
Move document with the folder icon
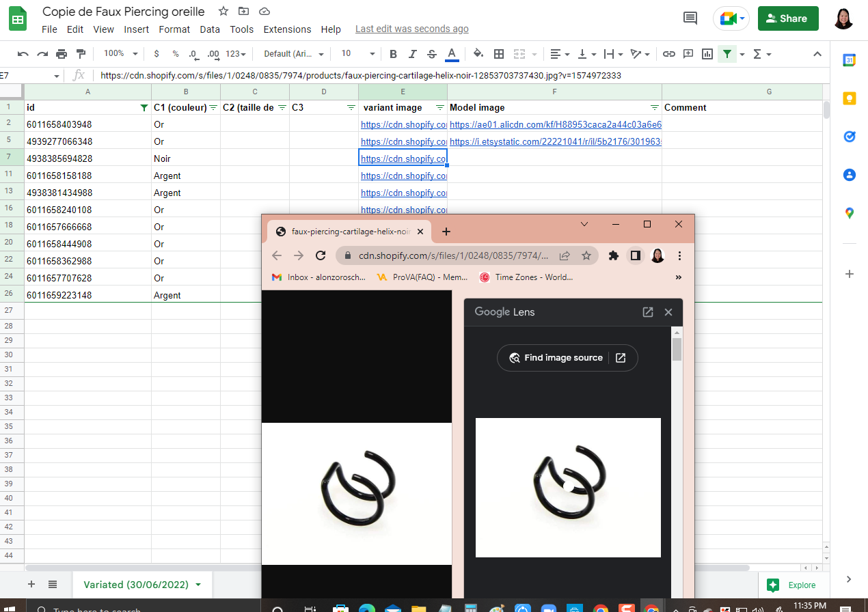[x=243, y=12]
